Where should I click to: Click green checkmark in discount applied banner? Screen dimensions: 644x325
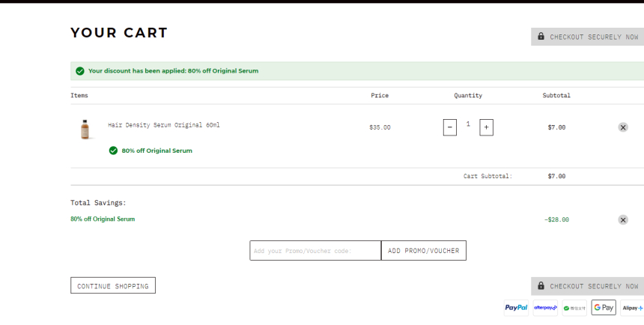(79, 71)
